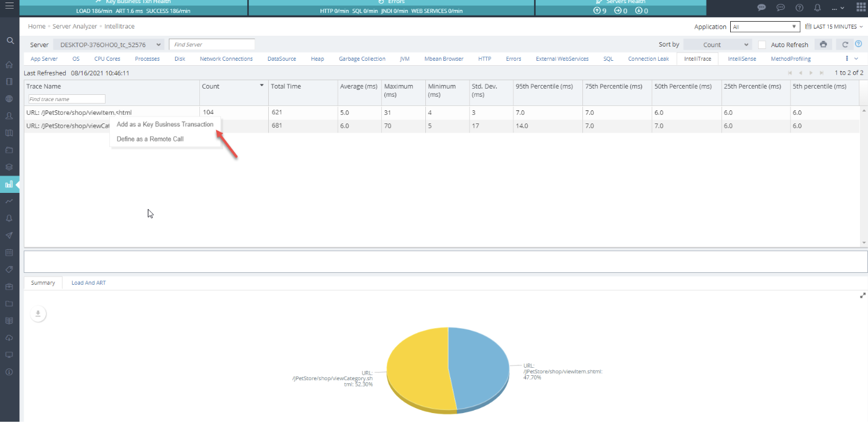Click the Total Time column header

pyautogui.click(x=286, y=86)
